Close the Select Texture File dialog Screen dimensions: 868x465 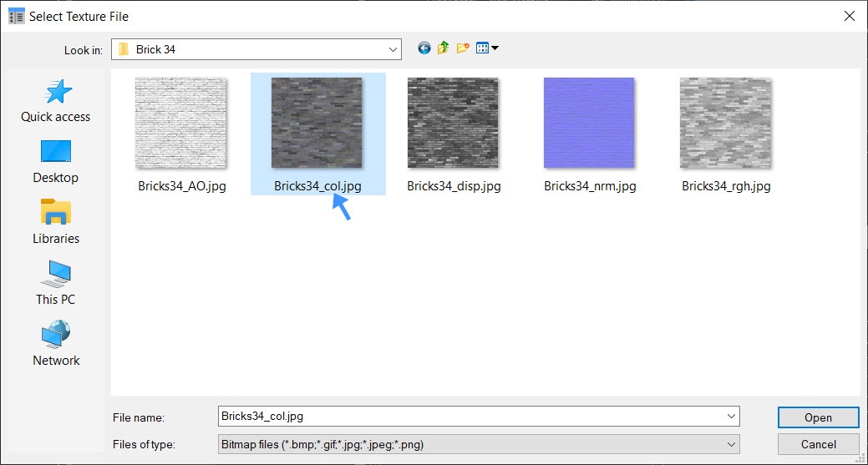(849, 16)
